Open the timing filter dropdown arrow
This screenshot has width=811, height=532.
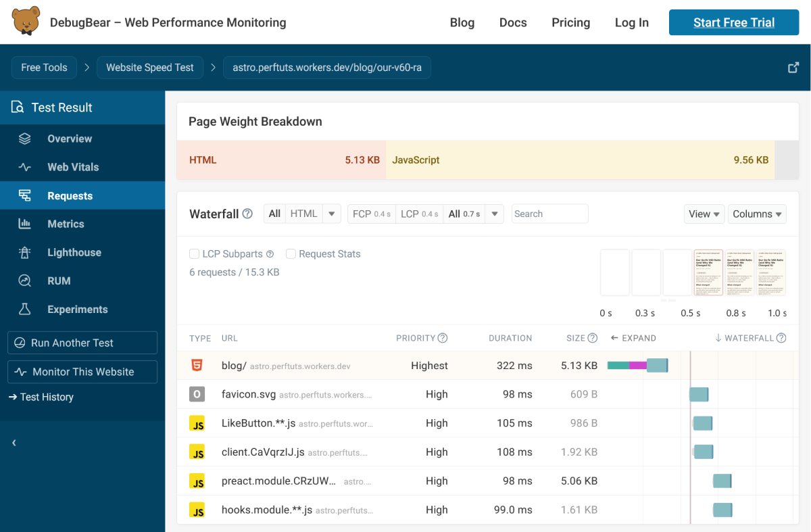[495, 214]
